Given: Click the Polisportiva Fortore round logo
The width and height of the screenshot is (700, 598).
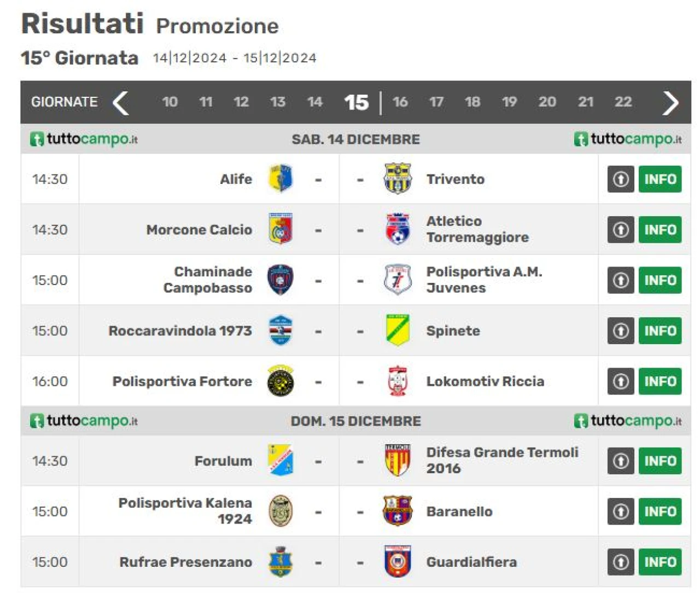Looking at the screenshot, I should 281,381.
